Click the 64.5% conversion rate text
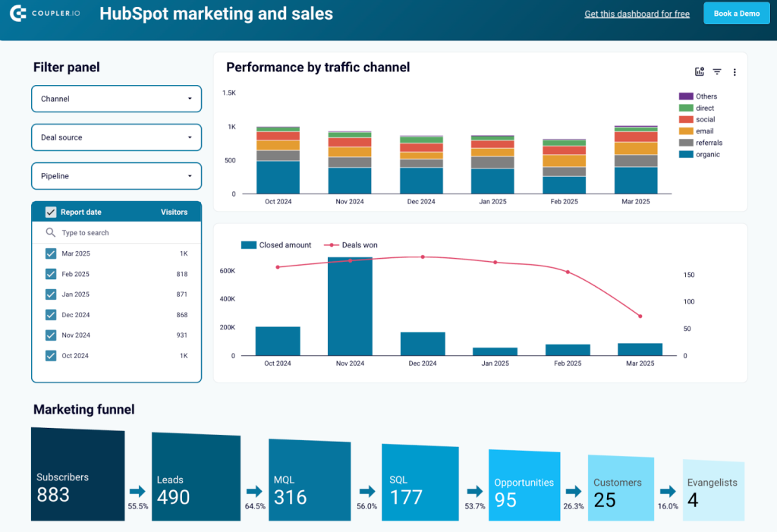This screenshot has width=777, height=532. point(255,506)
